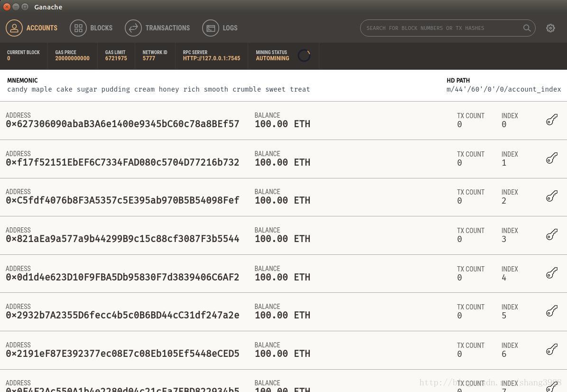Select address 0x821aEa9a577a9b44299B9c15c88cf3087F3b5544
The height and width of the screenshot is (392, 567).
[x=122, y=239]
